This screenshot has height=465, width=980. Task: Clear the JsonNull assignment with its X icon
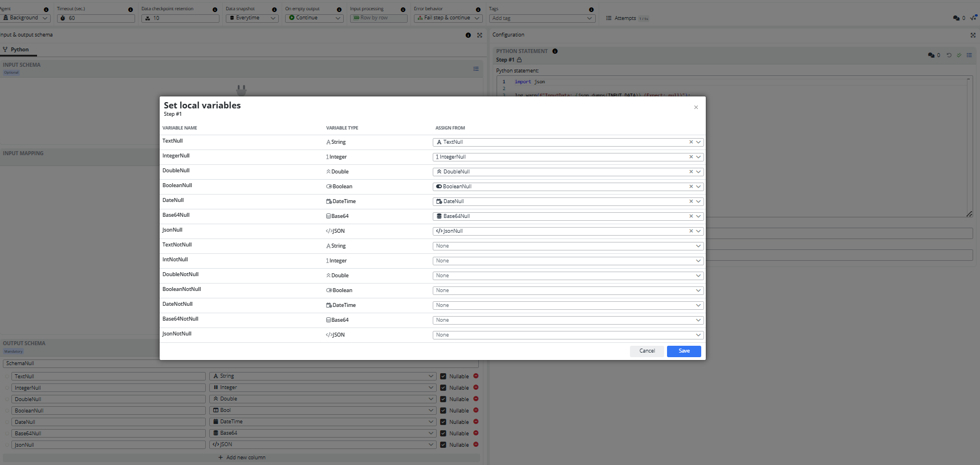tap(690, 231)
